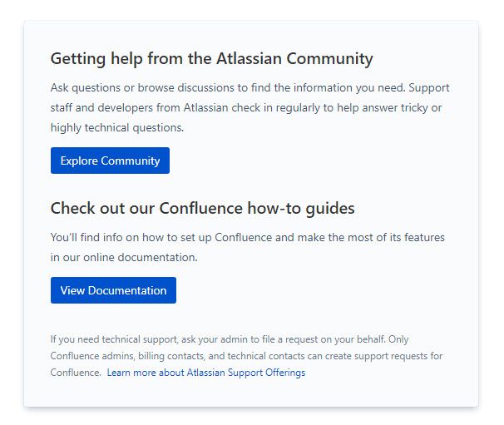Click 'Atlassian Community' words in the top heading

[x=294, y=59]
